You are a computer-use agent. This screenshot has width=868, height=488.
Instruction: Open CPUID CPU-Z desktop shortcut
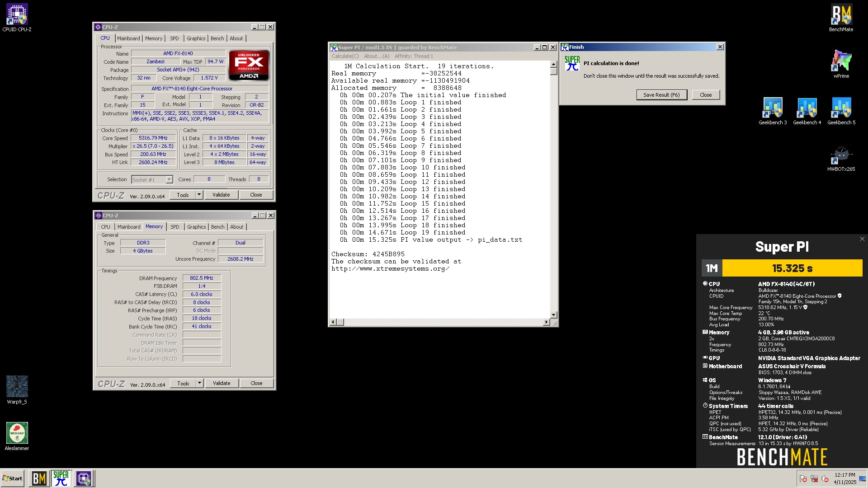coord(17,18)
